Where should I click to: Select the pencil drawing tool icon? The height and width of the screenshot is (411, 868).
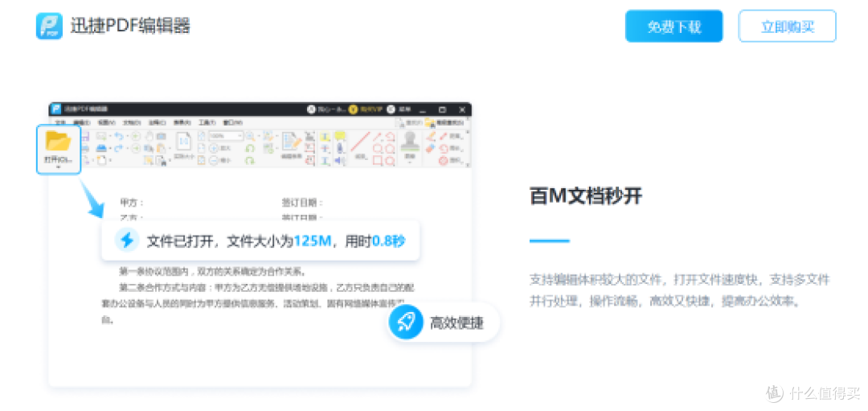431,136
